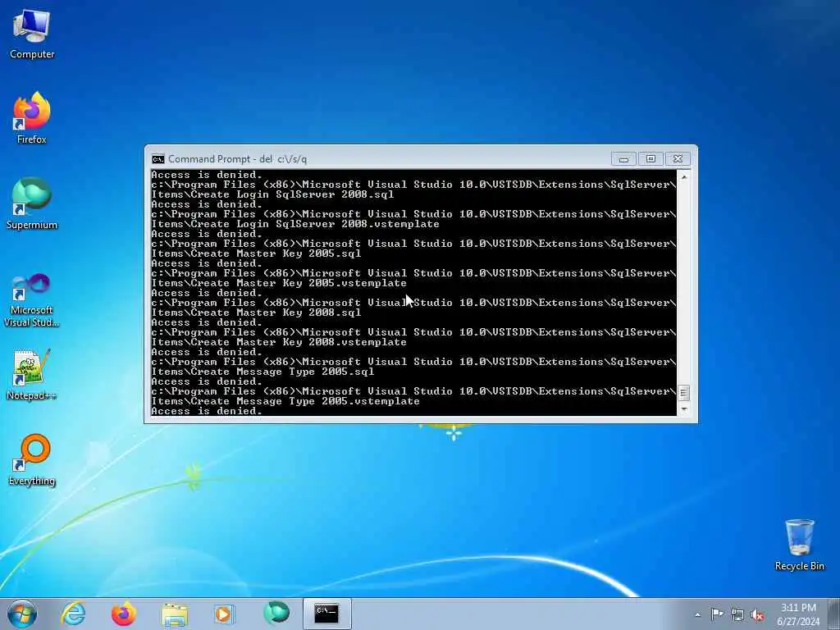The height and width of the screenshot is (630, 840).
Task: Open the Windows Start menu orb
Action: click(22, 614)
